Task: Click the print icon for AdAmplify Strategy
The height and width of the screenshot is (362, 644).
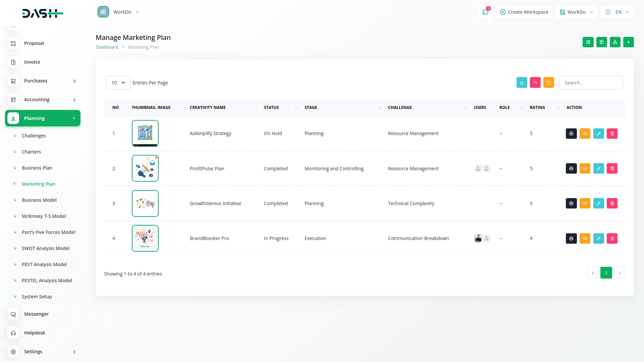Action: 571,133
